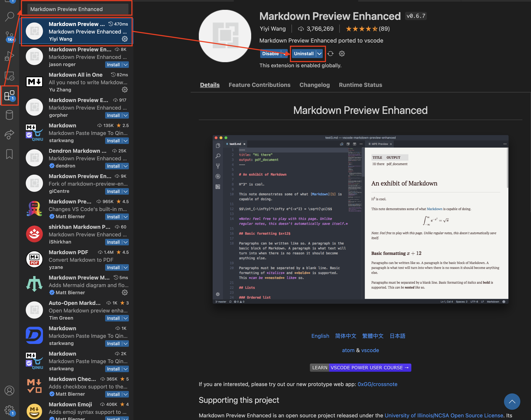The width and height of the screenshot is (531, 420).
Task: Open the Changelog tab
Action: pyautogui.click(x=315, y=85)
